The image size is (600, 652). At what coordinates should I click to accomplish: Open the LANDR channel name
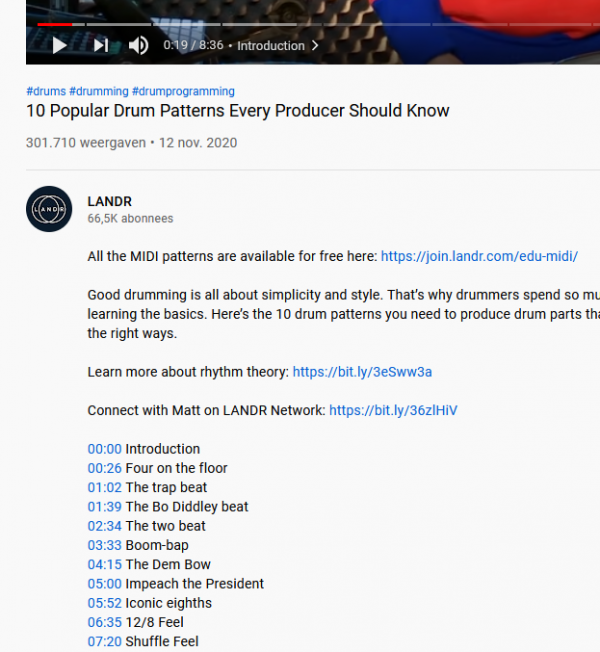tap(109, 202)
